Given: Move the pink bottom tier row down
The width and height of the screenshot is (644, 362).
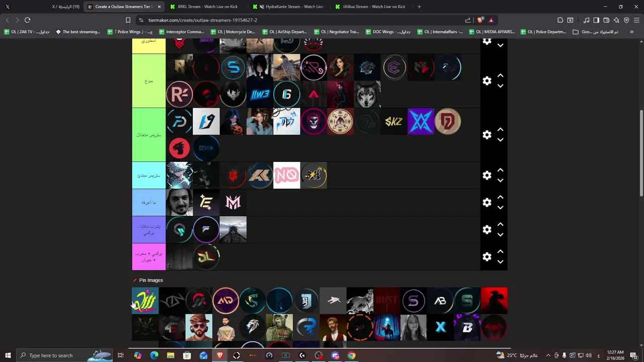Looking at the screenshot, I should 500,262.
